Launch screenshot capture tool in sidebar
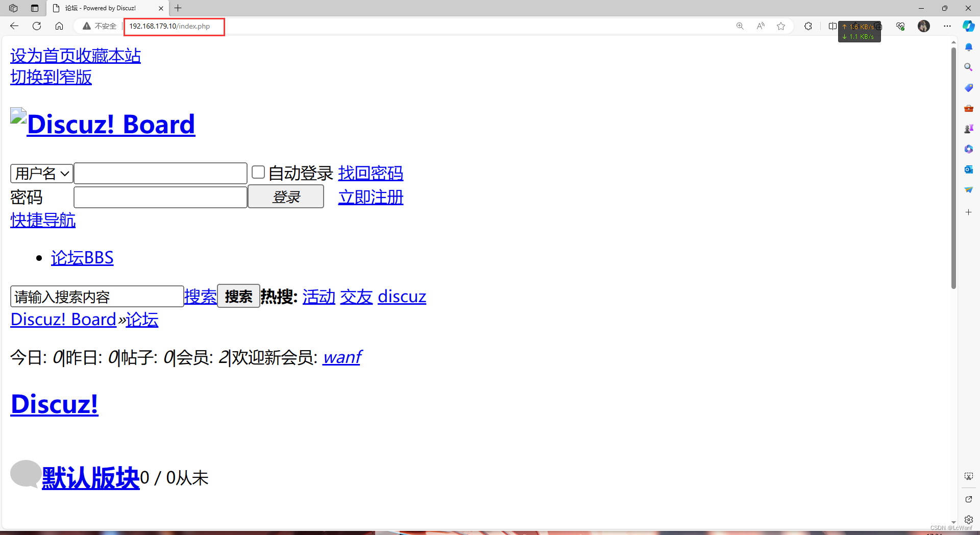 (x=968, y=476)
